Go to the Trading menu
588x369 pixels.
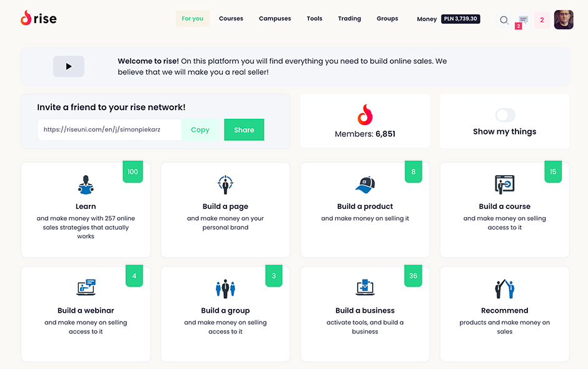pyautogui.click(x=349, y=19)
